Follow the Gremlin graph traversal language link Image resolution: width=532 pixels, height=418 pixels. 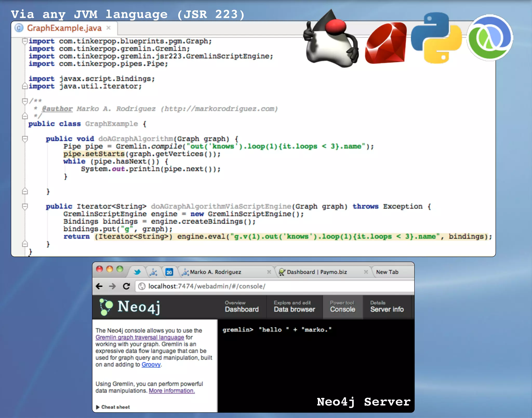click(140, 337)
